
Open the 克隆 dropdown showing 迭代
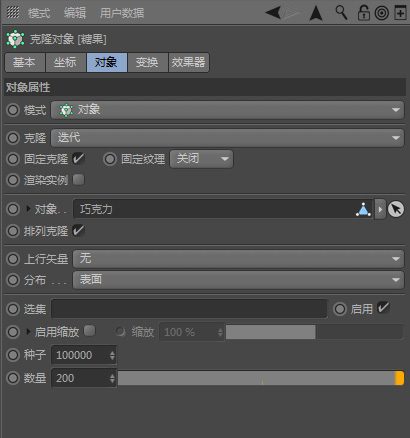(x=227, y=138)
